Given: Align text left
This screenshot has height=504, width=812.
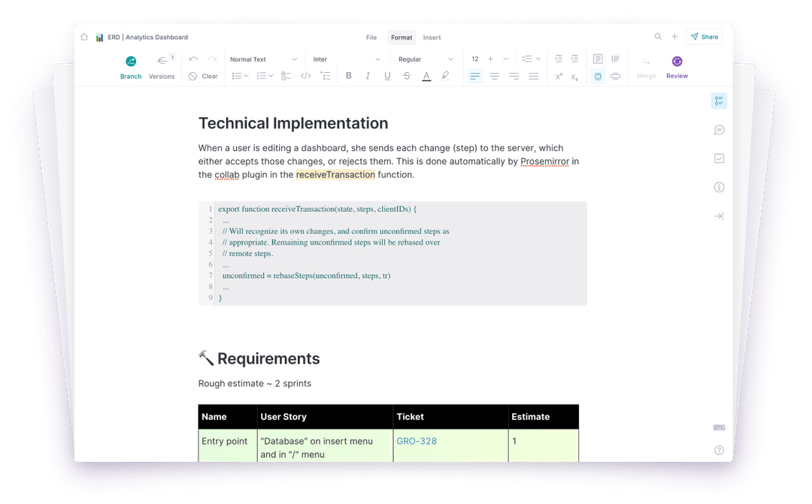Looking at the screenshot, I should pos(475,76).
